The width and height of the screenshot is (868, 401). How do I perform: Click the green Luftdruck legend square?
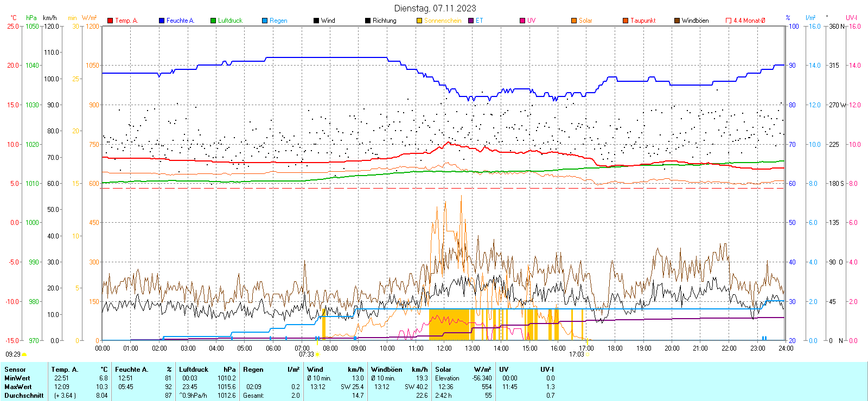(213, 21)
